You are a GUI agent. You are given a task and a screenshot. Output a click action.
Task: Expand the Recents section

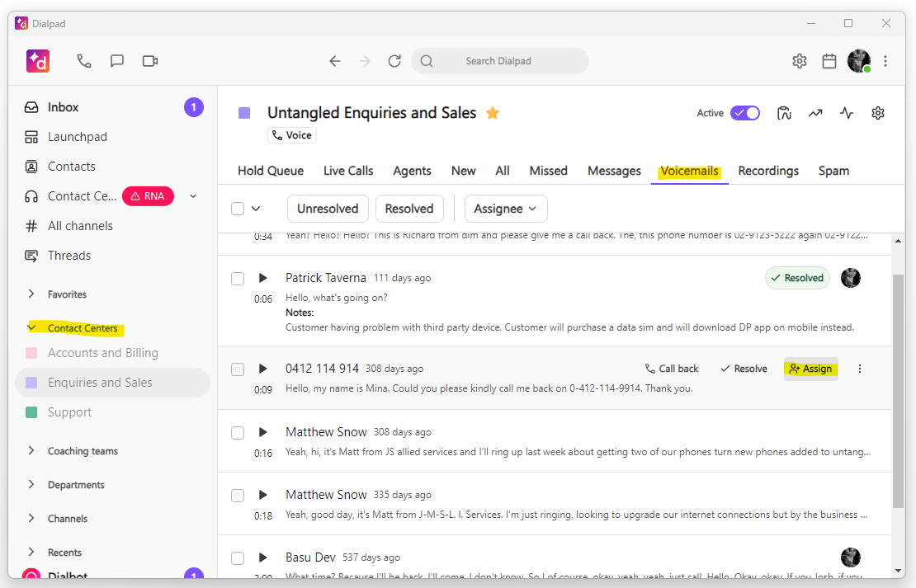31,552
